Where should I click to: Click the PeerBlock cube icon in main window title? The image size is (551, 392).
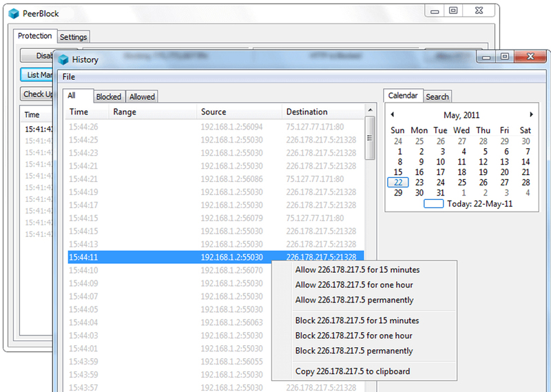[x=14, y=14]
